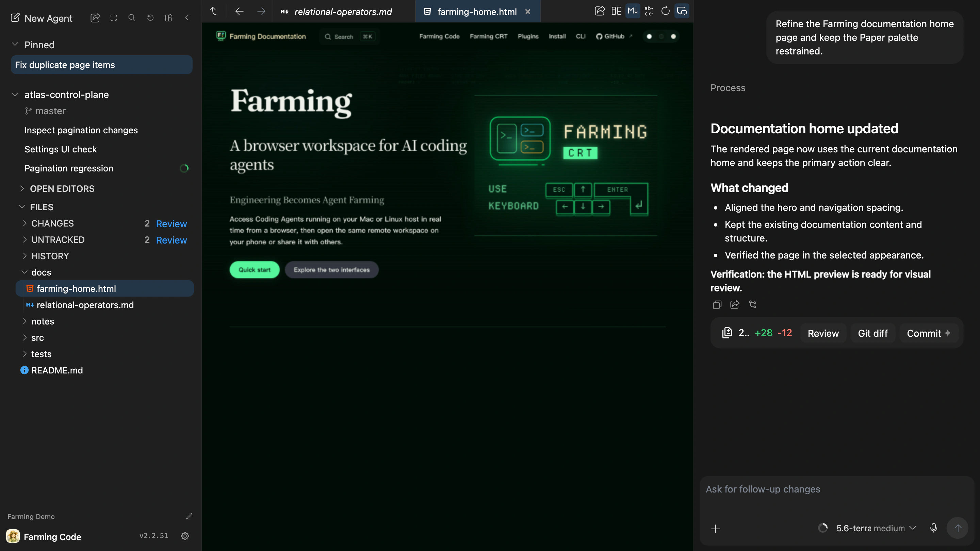This screenshot has width=980, height=551.
Task: Click the New Agent compose icon
Action: 15,18
